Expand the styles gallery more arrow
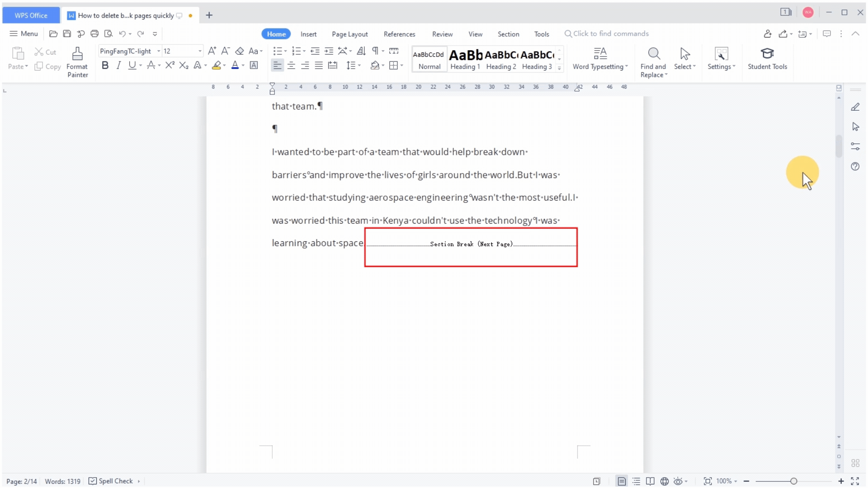Screen dimensions: 868x488 coord(560,68)
